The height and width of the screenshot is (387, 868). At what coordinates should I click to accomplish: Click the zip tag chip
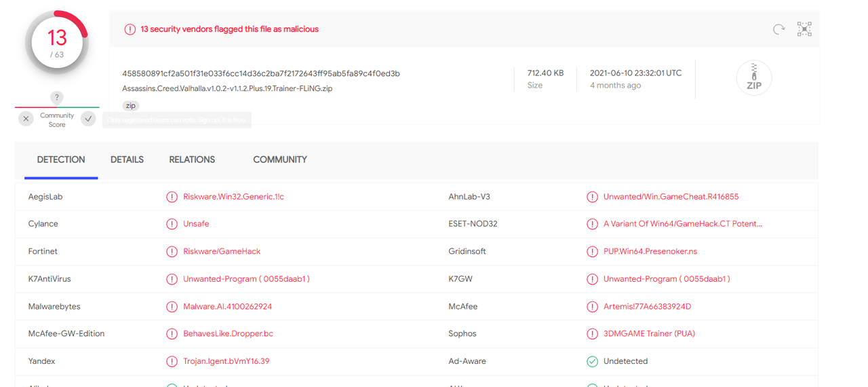click(x=131, y=106)
